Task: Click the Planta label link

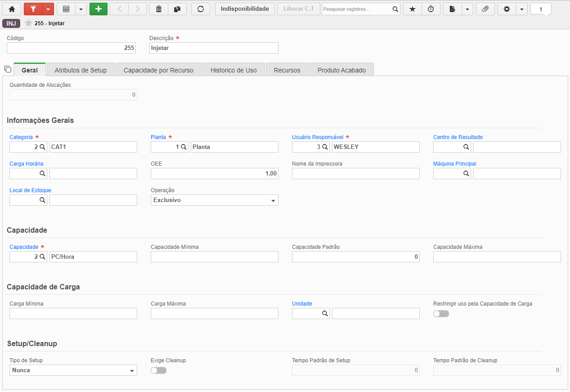Action: [158, 137]
